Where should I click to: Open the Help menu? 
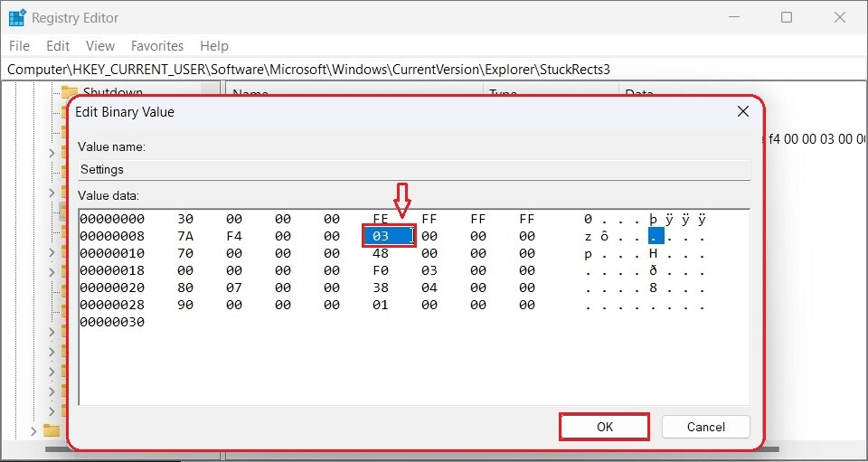pyautogui.click(x=214, y=46)
